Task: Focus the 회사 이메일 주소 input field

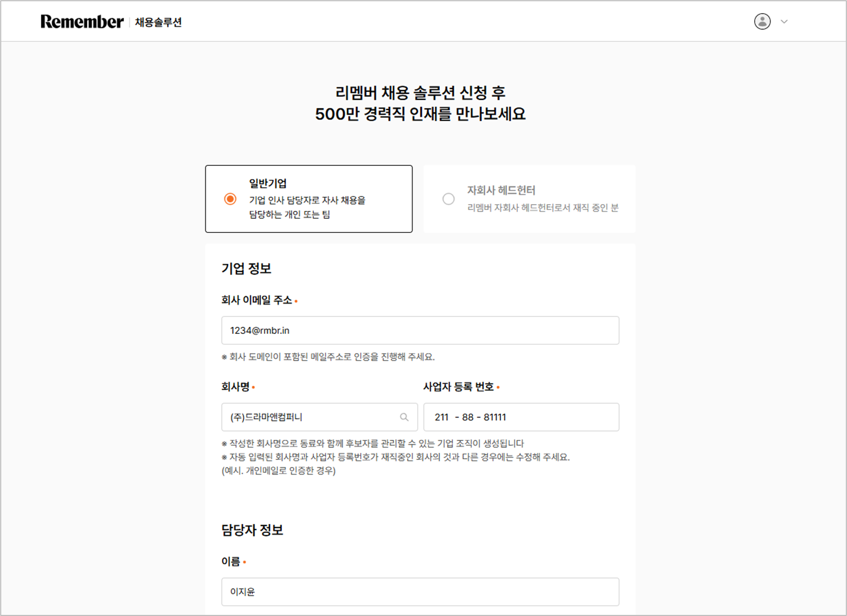Action: [x=420, y=331]
